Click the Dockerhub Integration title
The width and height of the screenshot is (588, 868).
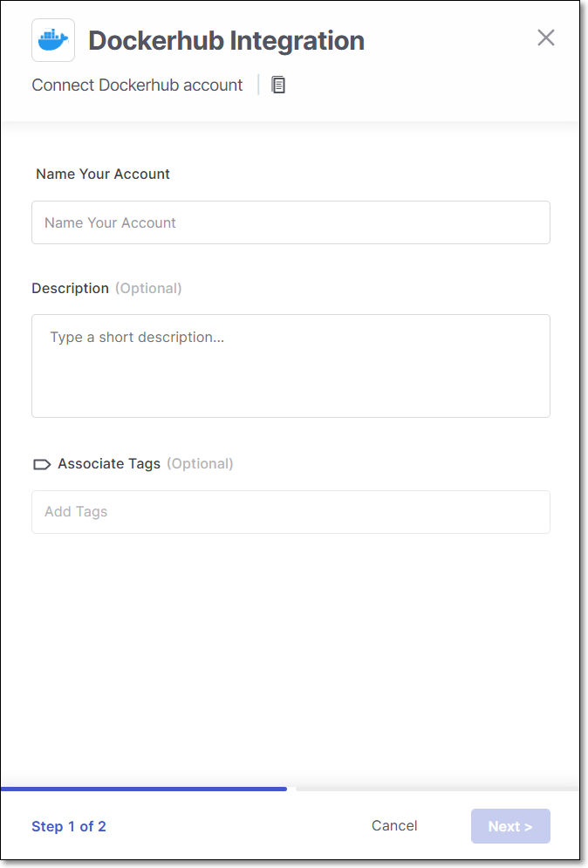[227, 40]
